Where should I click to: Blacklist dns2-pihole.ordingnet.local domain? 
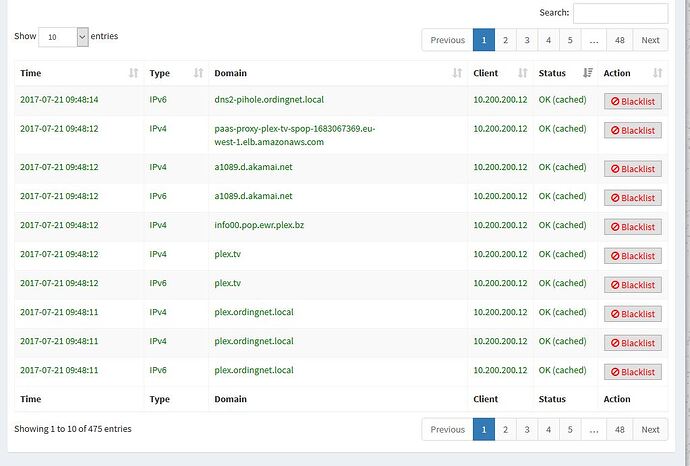tap(632, 101)
